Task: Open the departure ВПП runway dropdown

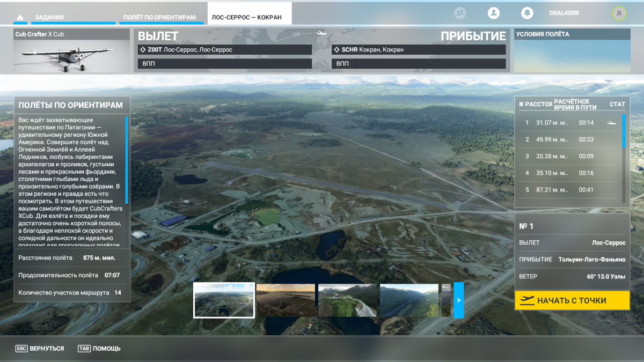Action: (224, 64)
